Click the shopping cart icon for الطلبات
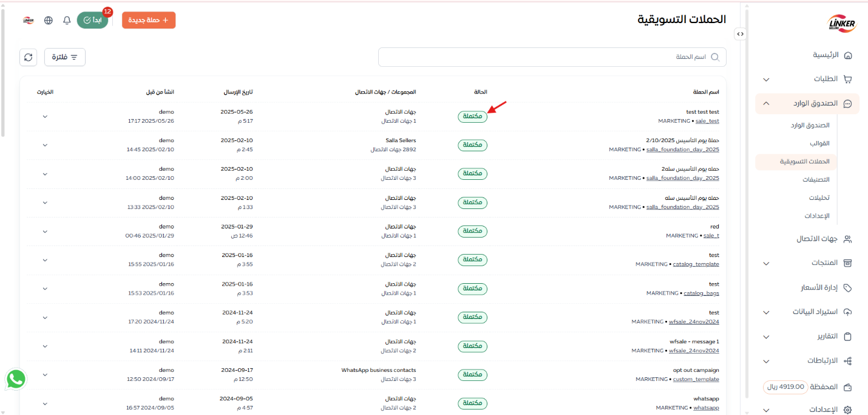 [848, 79]
